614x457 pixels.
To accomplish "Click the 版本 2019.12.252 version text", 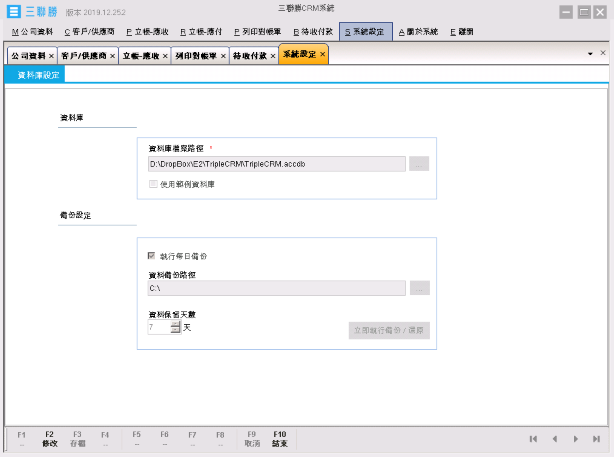I will click(x=96, y=13).
